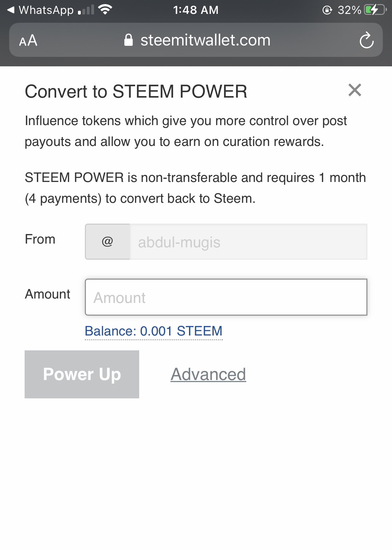The height and width of the screenshot is (550, 392).
Task: Tap the padlock icon in the address bar
Action: pyautogui.click(x=128, y=40)
